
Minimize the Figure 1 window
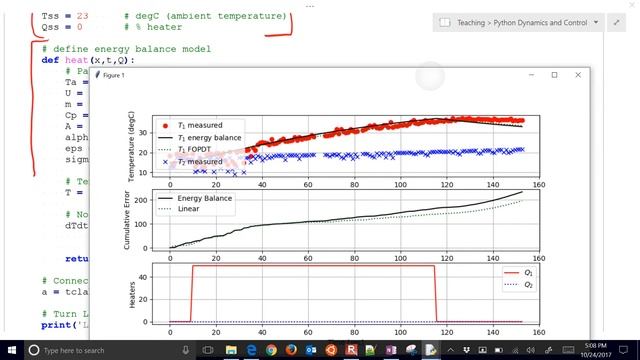click(531, 75)
